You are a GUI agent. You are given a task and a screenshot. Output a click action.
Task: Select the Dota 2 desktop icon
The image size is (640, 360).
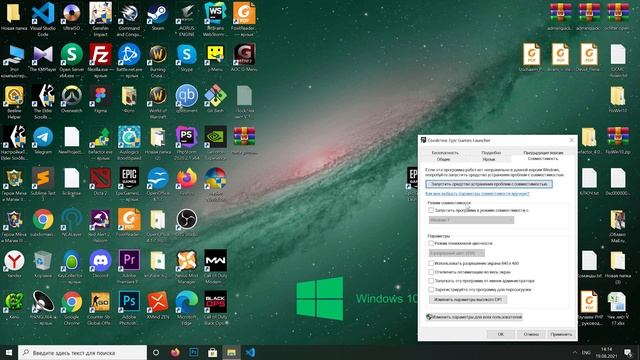[x=100, y=182]
